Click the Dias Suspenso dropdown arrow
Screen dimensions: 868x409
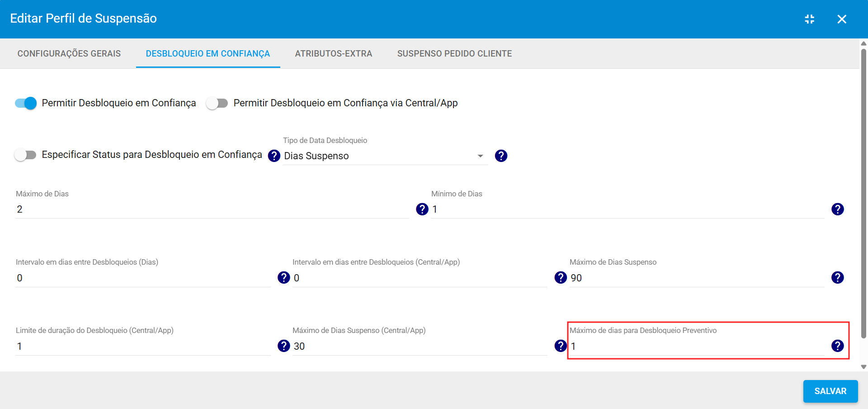[x=480, y=156]
